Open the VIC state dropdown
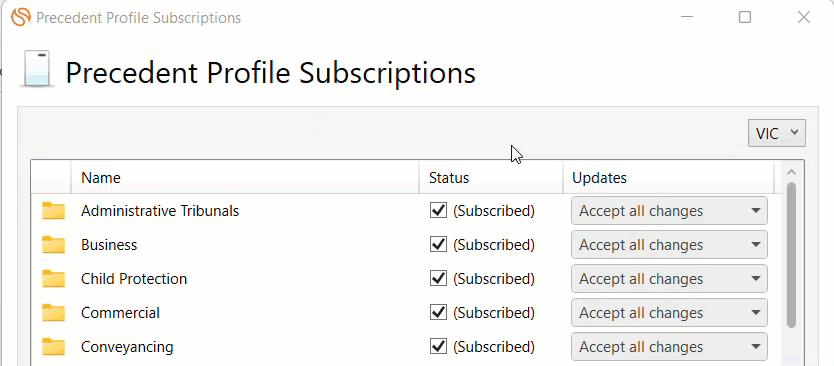 pos(777,133)
